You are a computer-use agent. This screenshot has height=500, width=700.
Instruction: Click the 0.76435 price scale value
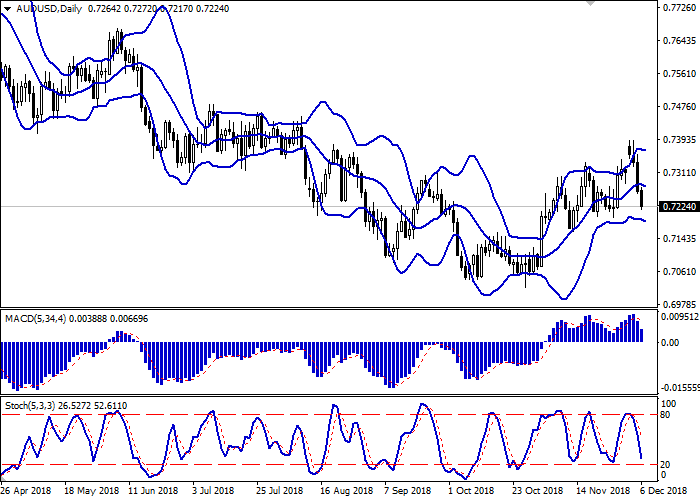(679, 41)
